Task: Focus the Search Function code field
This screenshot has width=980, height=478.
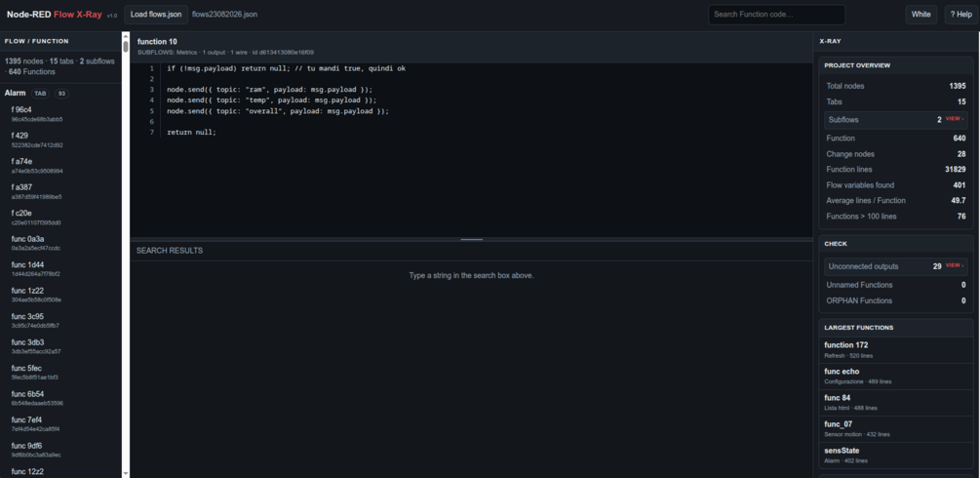Action: 776,15
